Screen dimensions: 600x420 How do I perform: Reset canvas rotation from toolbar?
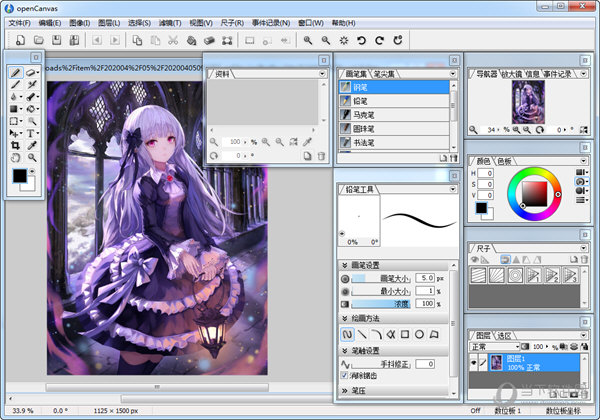pyautogui.click(x=398, y=40)
